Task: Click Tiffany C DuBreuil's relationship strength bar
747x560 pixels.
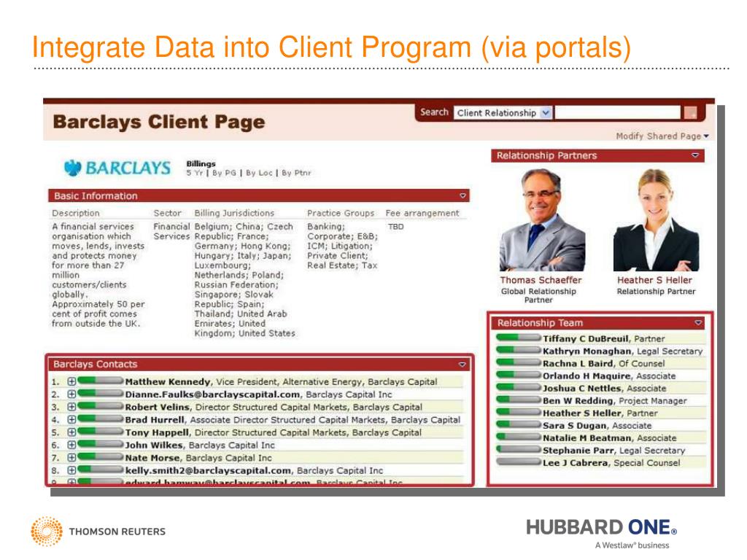Action: click(x=519, y=338)
